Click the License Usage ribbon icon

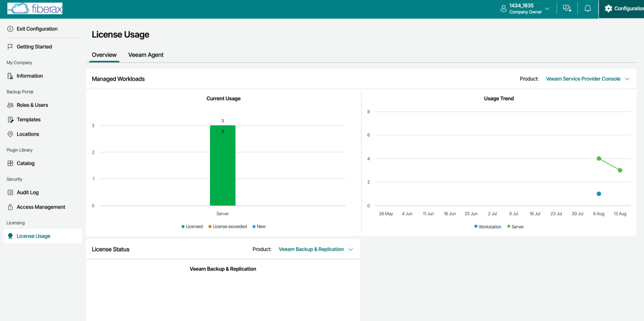point(10,236)
